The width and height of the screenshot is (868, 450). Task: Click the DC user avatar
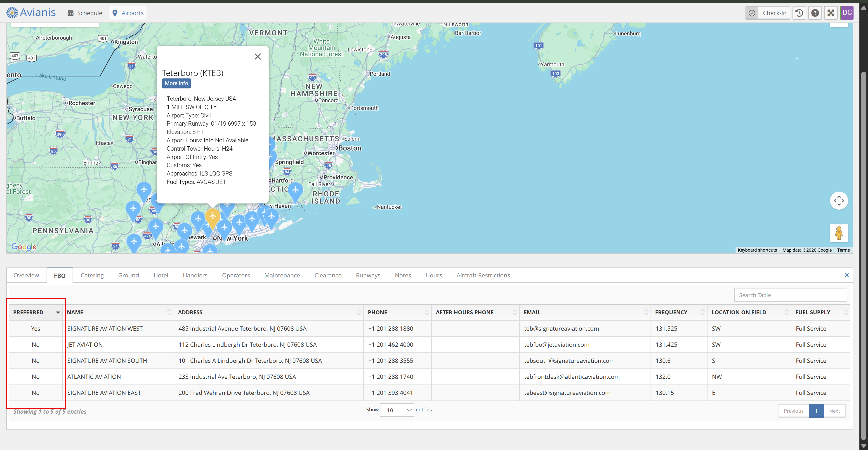coord(847,13)
